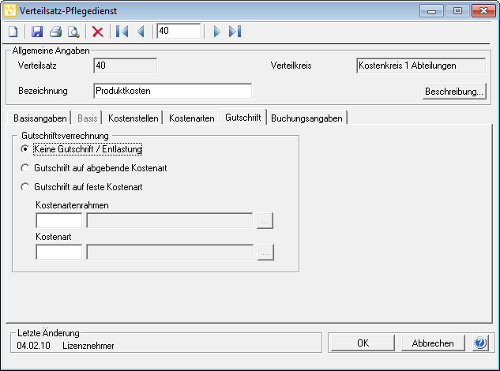The width and height of the screenshot is (500, 371).
Task: Jump to the last record
Action: [235, 32]
